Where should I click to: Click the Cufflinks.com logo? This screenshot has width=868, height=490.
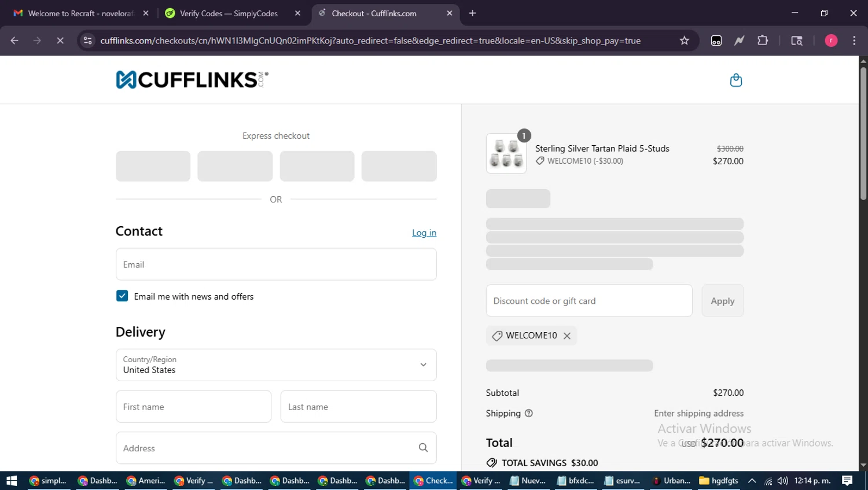pyautogui.click(x=192, y=80)
